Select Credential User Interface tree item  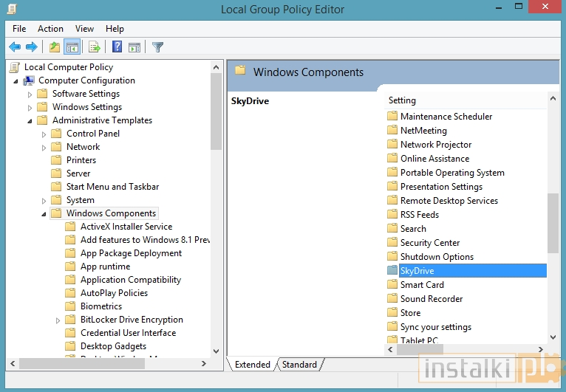(128, 332)
